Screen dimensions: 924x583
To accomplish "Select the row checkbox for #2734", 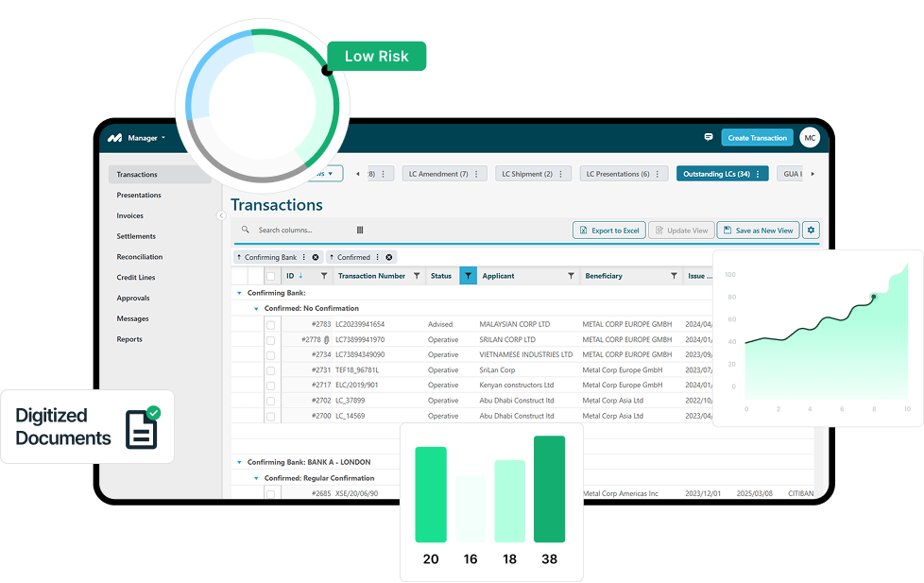I will point(271,355).
